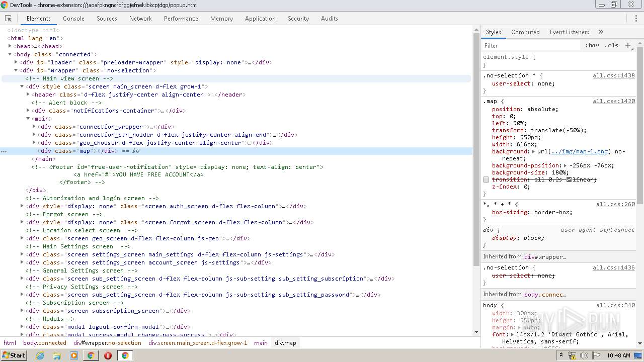The image size is (644, 362).
Task: Open the Network tab
Action: pyautogui.click(x=140, y=18)
